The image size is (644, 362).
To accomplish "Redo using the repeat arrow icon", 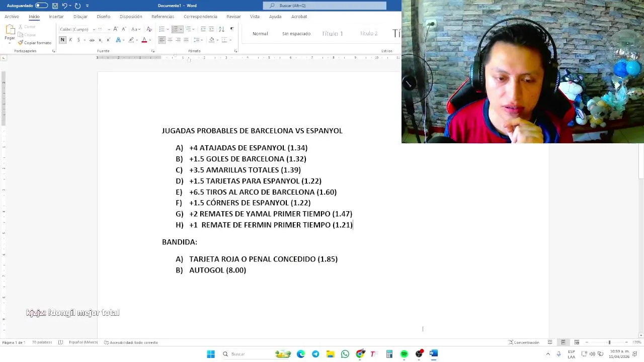I will click(77, 6).
